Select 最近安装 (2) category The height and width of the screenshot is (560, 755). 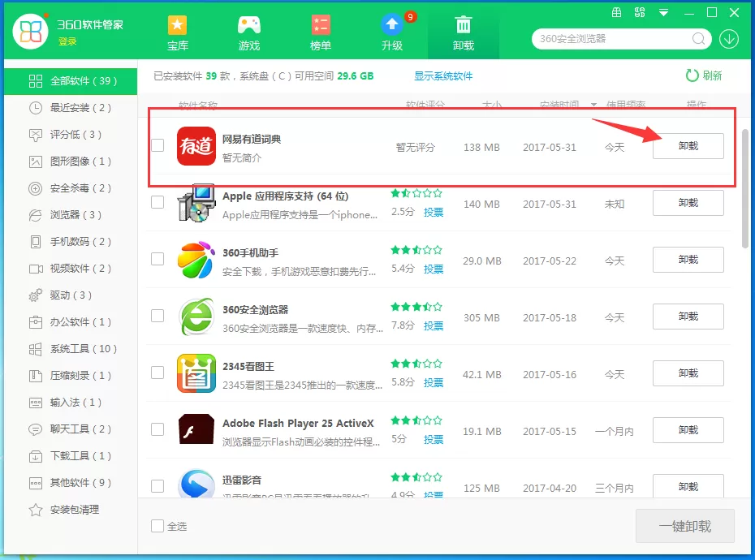pos(71,108)
